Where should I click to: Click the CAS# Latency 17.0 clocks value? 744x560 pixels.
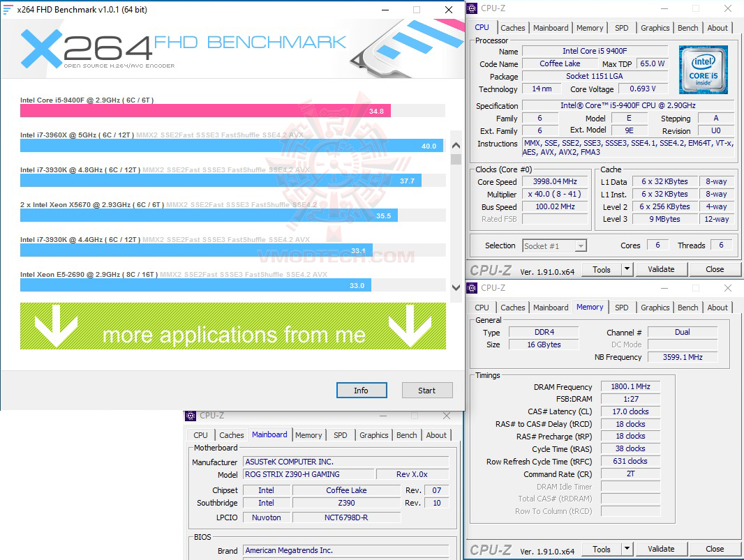point(630,411)
